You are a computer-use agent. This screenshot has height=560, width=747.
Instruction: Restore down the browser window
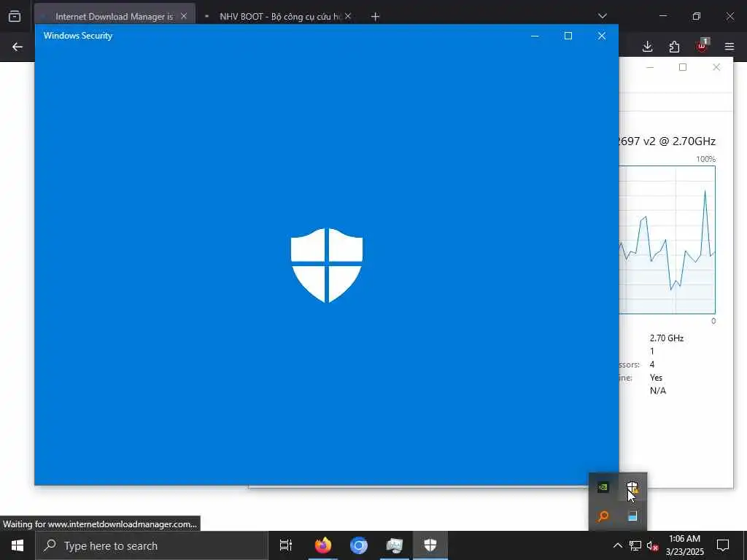point(697,16)
